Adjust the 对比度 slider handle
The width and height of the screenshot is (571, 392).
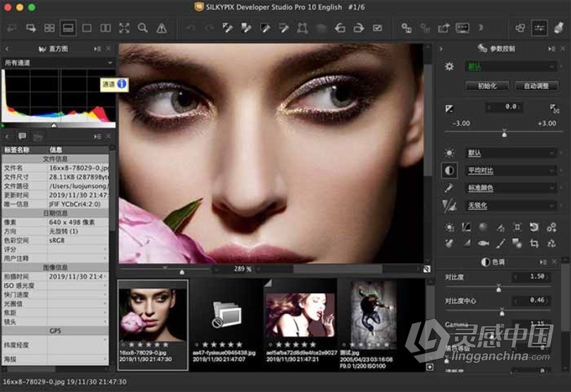click(498, 289)
